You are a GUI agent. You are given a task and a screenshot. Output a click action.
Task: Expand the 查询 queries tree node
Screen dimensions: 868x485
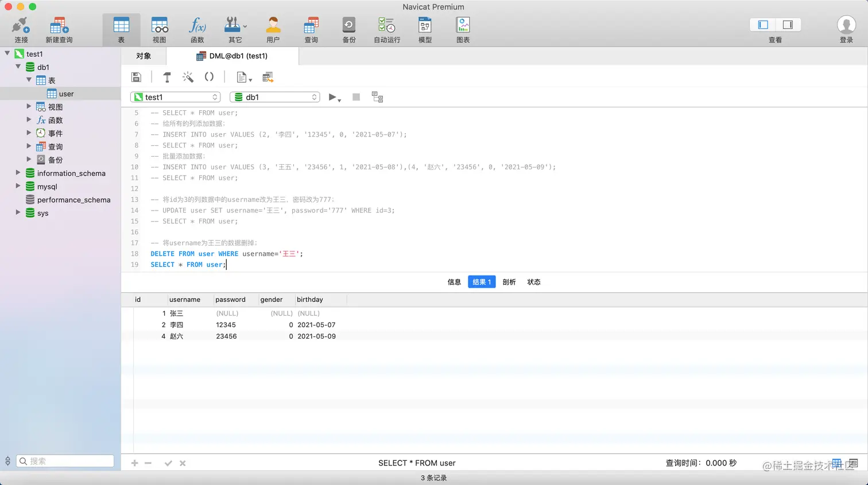point(29,146)
